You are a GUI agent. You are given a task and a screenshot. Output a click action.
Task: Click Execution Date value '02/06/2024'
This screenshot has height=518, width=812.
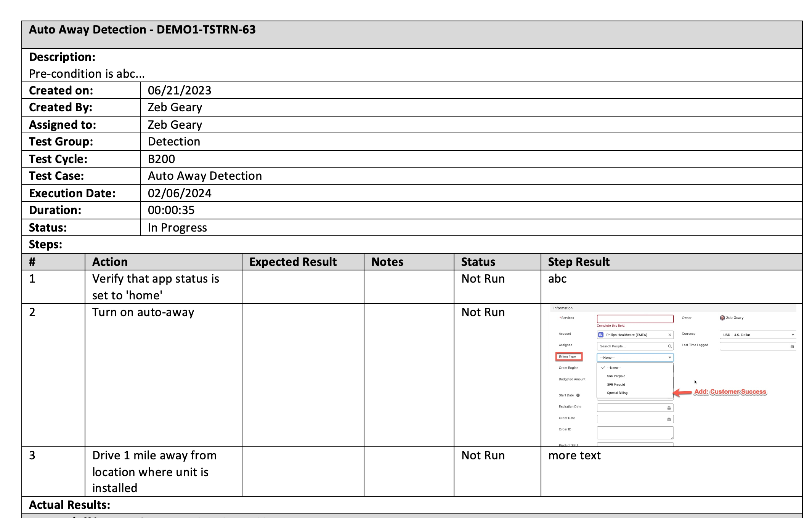(x=180, y=193)
